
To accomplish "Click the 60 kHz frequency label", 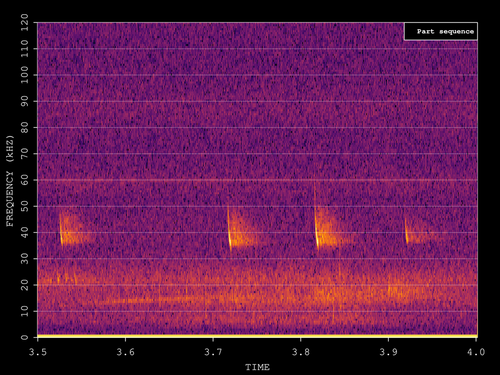I will pyautogui.click(x=25, y=180).
